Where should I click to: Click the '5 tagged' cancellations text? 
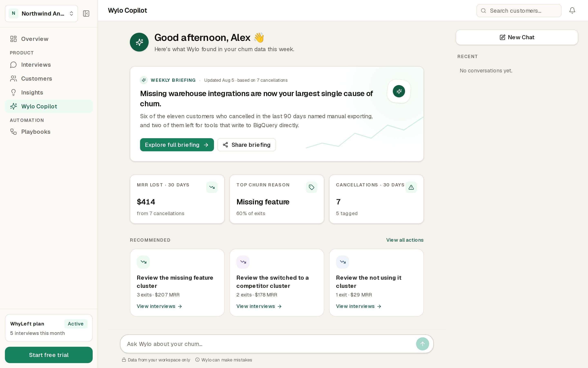(x=347, y=213)
